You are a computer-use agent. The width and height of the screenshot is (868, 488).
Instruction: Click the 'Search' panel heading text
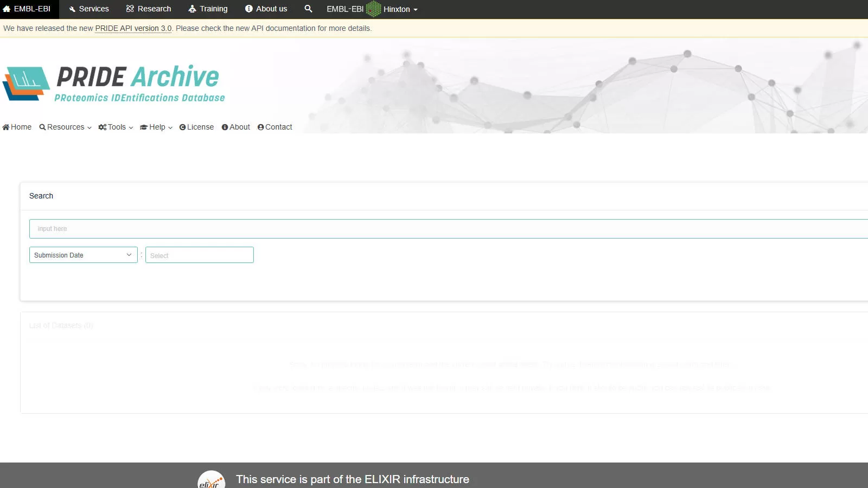click(41, 196)
